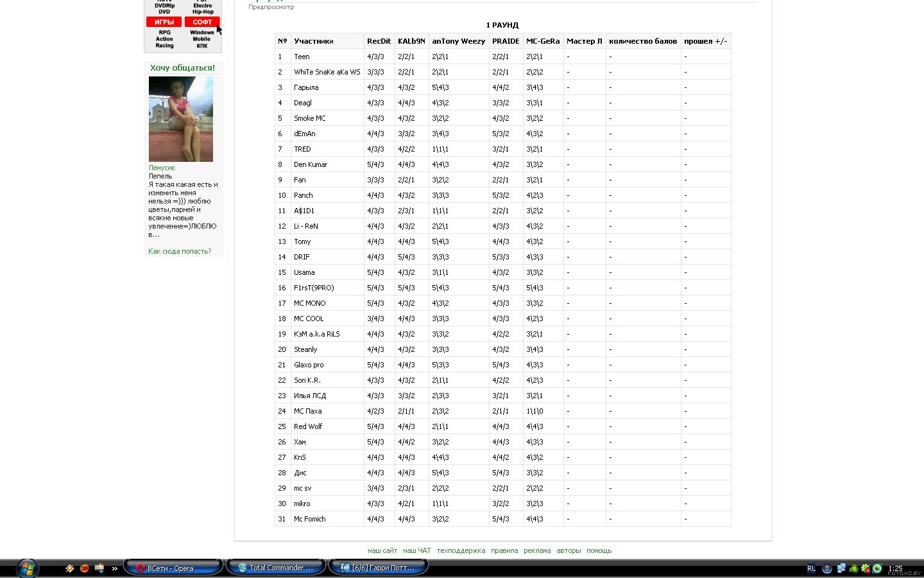Screen dimensions: 924x578
Task: Select participant Mc Fomich in the table
Action: (310, 519)
